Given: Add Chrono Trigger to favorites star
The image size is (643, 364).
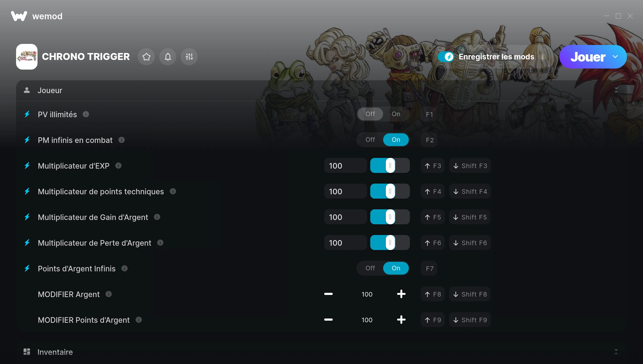Looking at the screenshot, I should point(146,57).
